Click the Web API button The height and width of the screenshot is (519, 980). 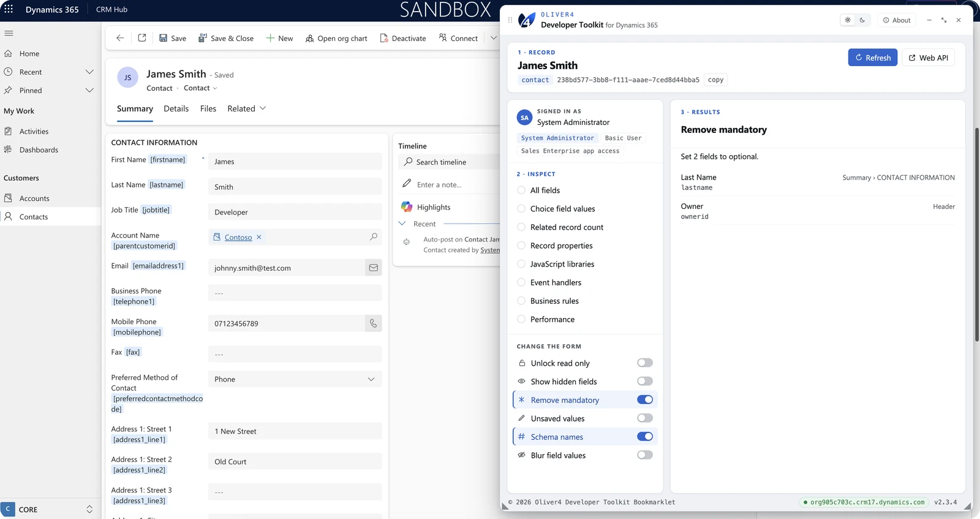[x=928, y=58]
